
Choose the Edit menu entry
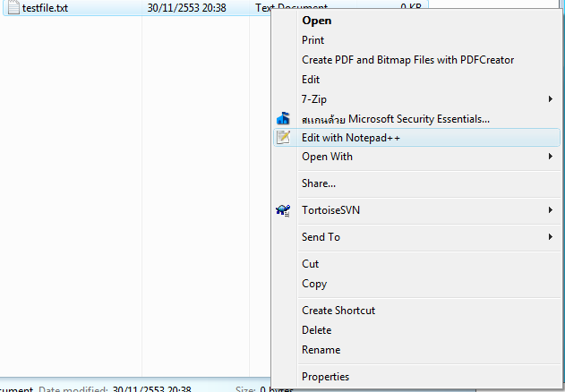311,80
